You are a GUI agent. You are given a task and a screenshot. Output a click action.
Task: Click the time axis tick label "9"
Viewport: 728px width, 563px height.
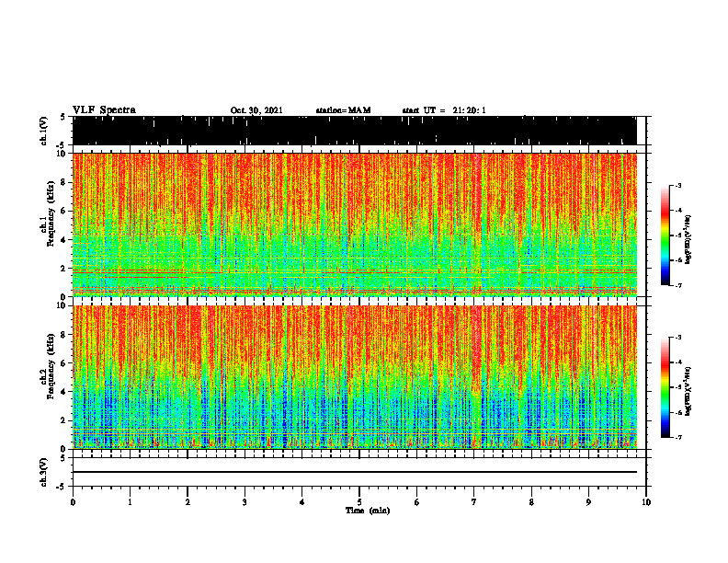click(588, 502)
